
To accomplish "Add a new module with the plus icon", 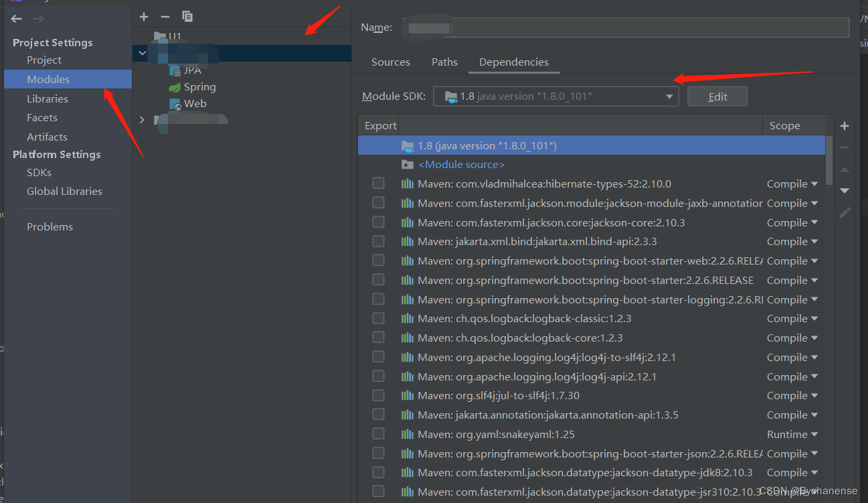I will tap(144, 16).
